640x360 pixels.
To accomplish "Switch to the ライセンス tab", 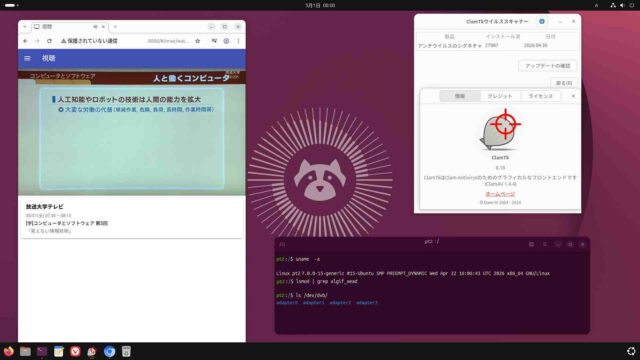I will (x=540, y=96).
